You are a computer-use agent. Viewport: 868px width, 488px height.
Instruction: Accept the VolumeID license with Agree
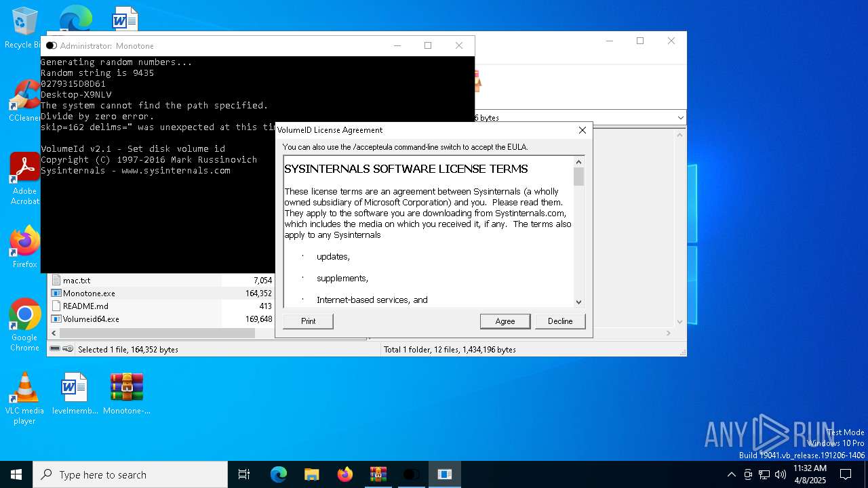(505, 321)
